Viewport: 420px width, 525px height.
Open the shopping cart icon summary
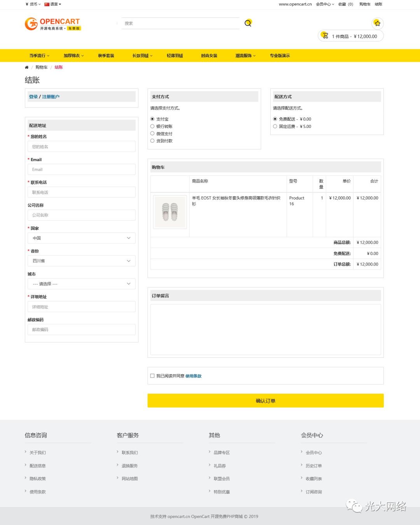(x=325, y=36)
